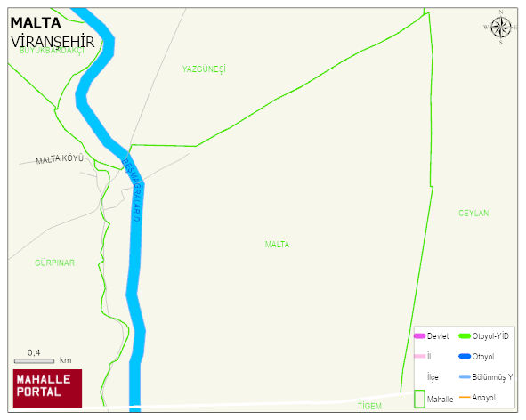
Task: Select the MALTA neighborhood label
Action: 277,244
